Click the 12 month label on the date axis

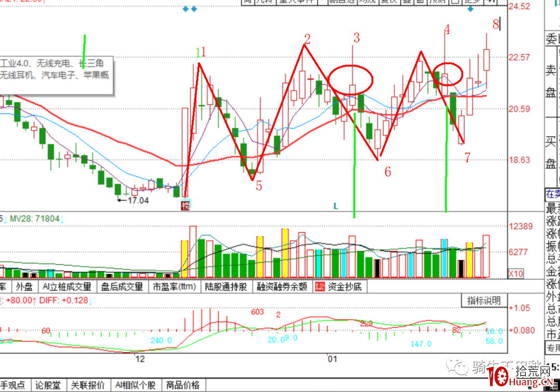click(140, 359)
